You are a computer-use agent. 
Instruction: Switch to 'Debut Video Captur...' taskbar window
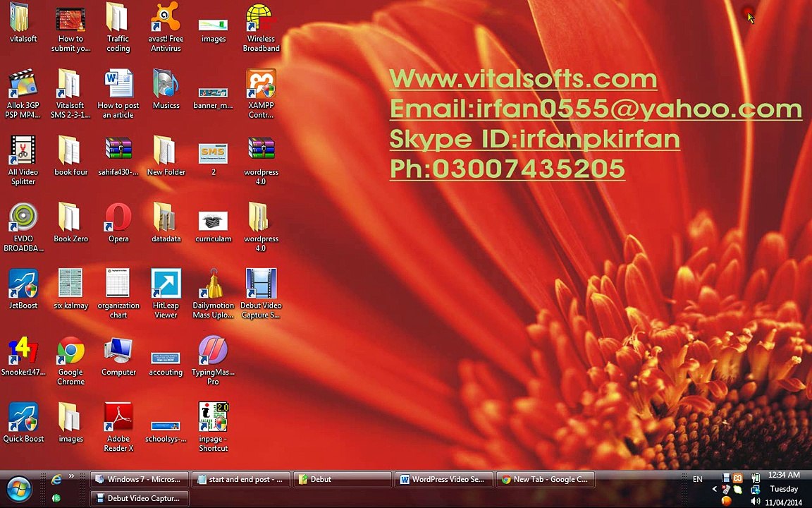coord(140,498)
